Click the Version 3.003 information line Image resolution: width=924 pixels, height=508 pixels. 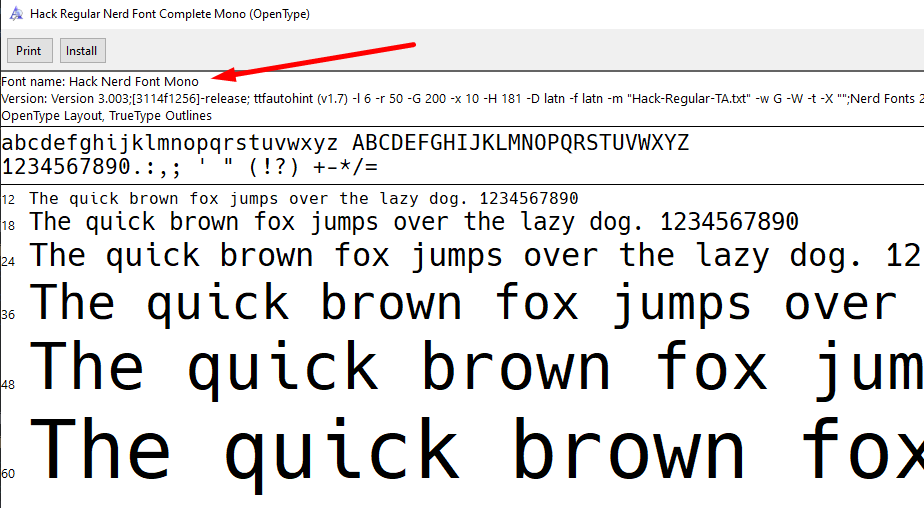pos(460,99)
